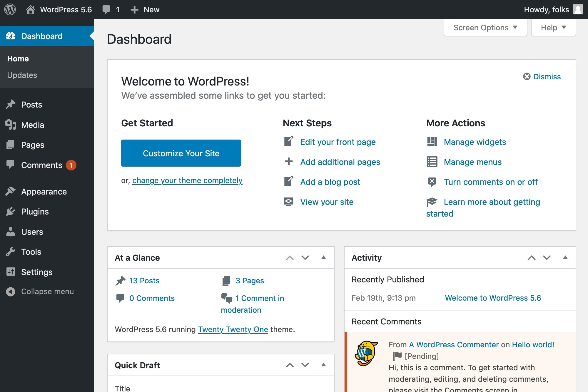Click the Users icon in sidebar
This screenshot has height=392, width=588.
tap(11, 232)
